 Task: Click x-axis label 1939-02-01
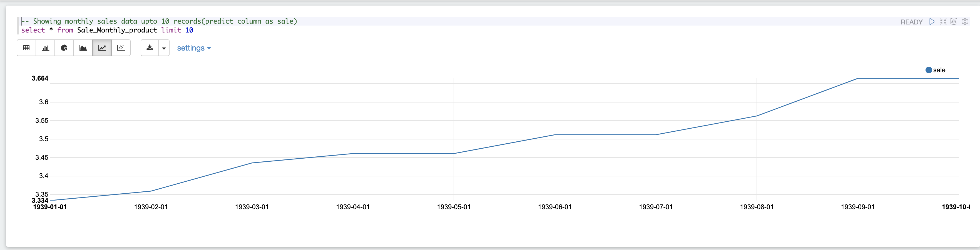click(x=151, y=207)
